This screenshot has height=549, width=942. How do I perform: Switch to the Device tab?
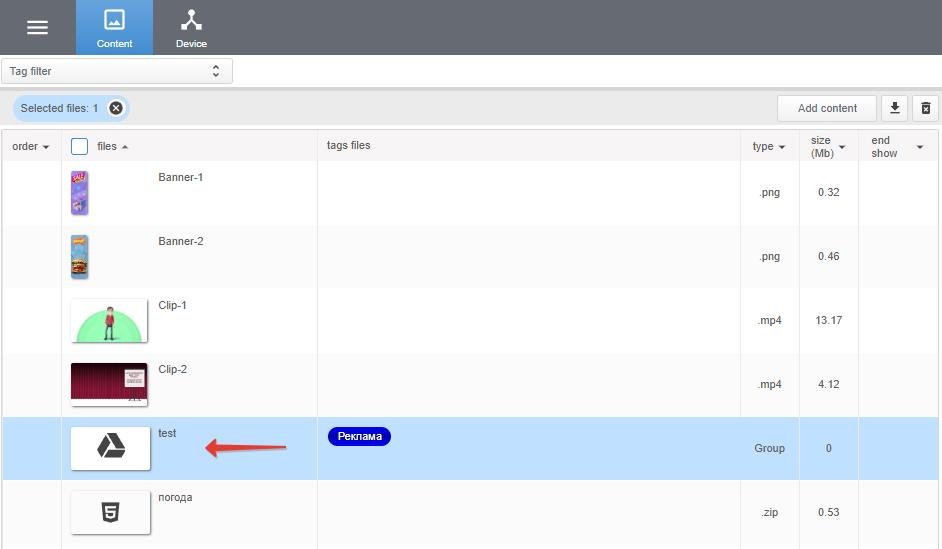(x=191, y=28)
